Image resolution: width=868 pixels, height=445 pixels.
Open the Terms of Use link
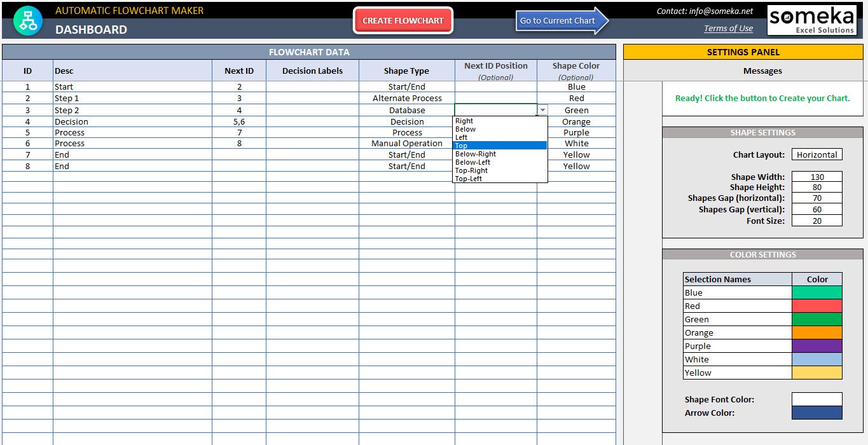(x=728, y=28)
